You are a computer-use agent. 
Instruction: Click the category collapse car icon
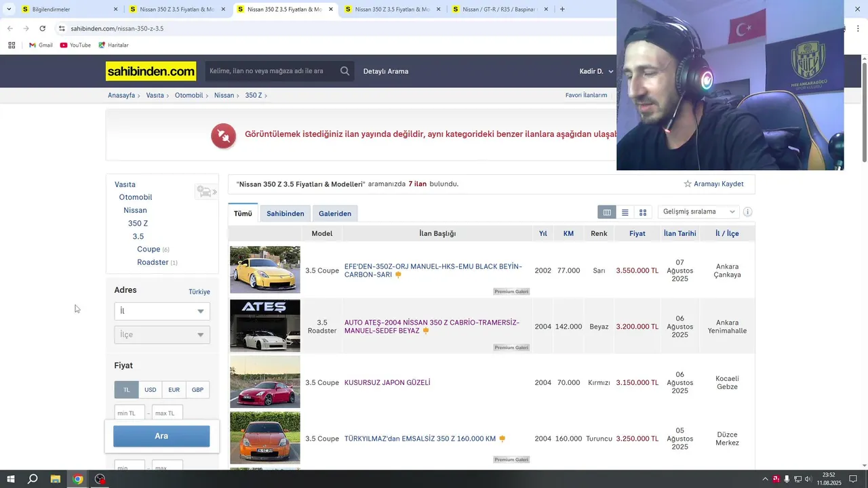tap(205, 192)
